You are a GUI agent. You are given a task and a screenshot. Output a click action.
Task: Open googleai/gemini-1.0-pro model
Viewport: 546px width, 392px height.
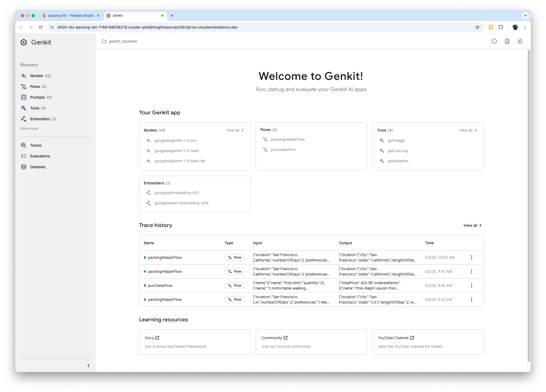[x=175, y=140]
